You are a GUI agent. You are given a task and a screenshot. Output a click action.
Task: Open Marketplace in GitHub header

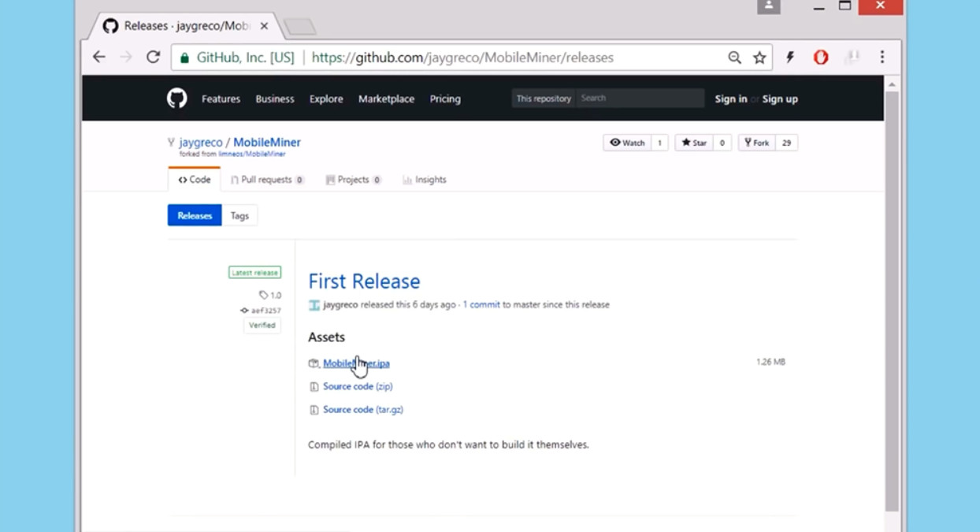pos(386,99)
